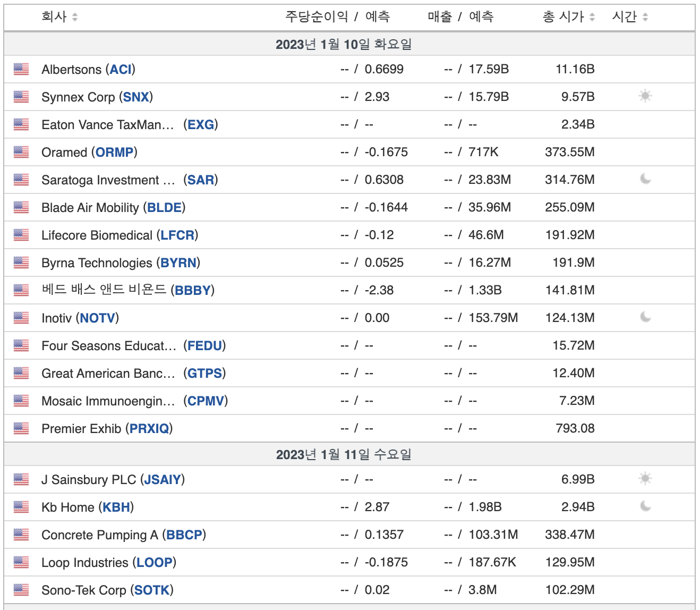Open the SNX ticker link
Viewport: 700px width, 610px height.
136,97
